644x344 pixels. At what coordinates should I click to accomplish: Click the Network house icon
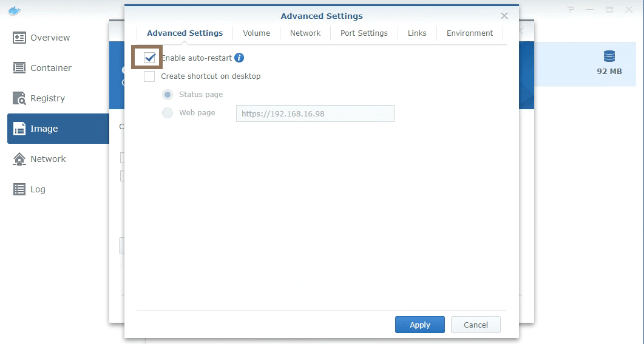(19, 159)
